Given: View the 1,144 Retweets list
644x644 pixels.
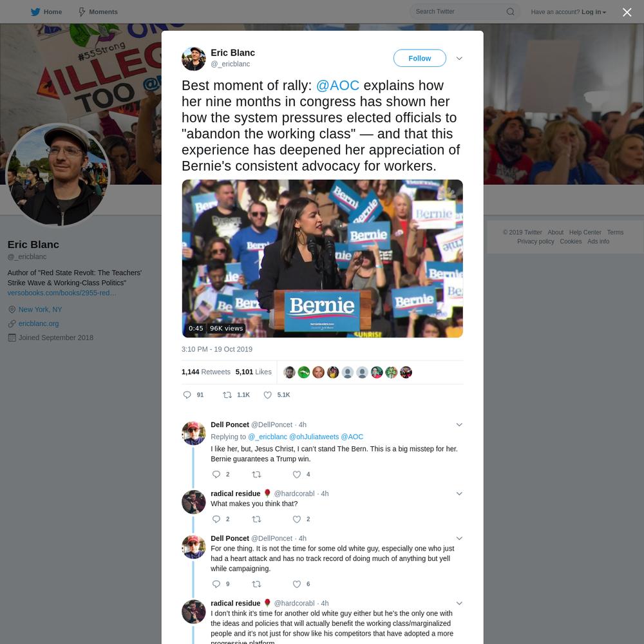Looking at the screenshot, I should [x=206, y=372].
